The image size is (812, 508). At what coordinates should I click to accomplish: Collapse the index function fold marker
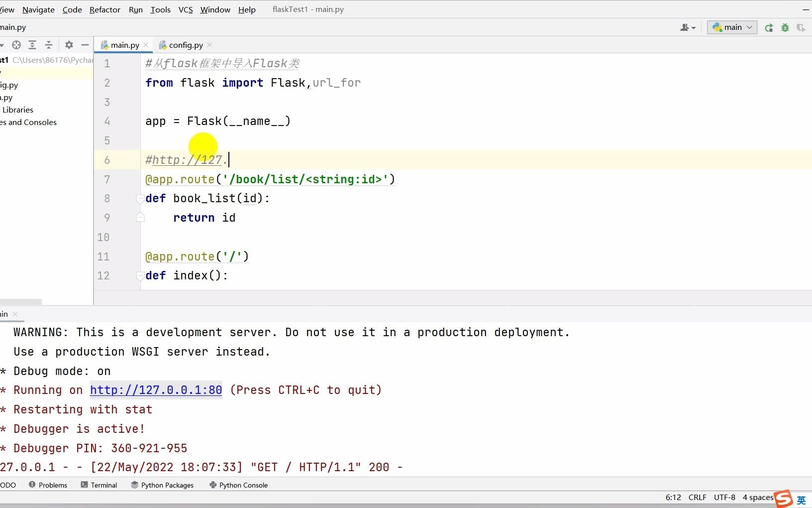click(x=140, y=276)
